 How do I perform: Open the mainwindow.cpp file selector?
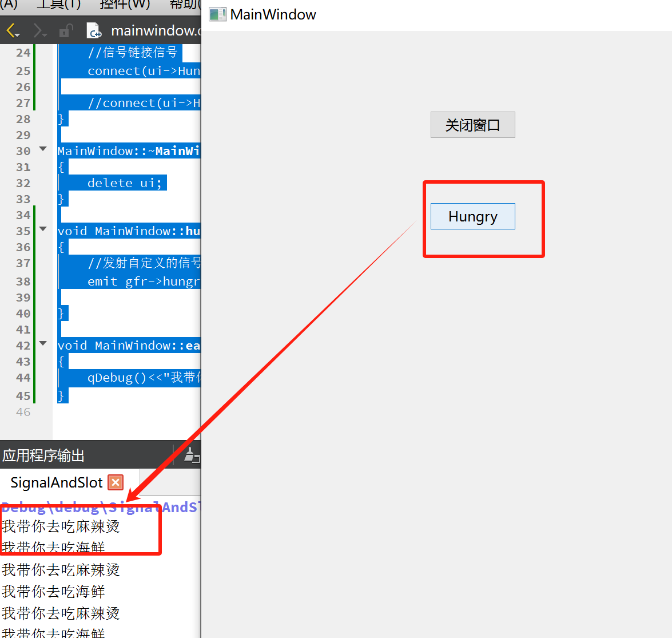[156, 31]
